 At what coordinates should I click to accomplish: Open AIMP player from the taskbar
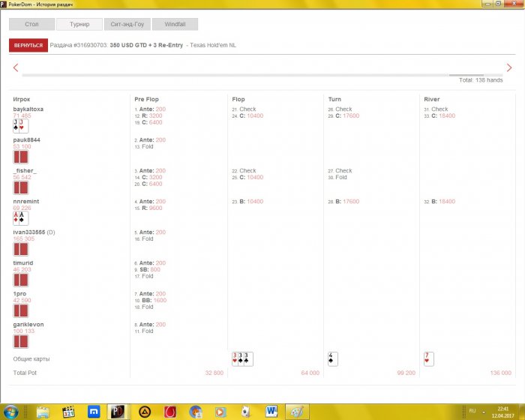pyautogui.click(x=145, y=412)
